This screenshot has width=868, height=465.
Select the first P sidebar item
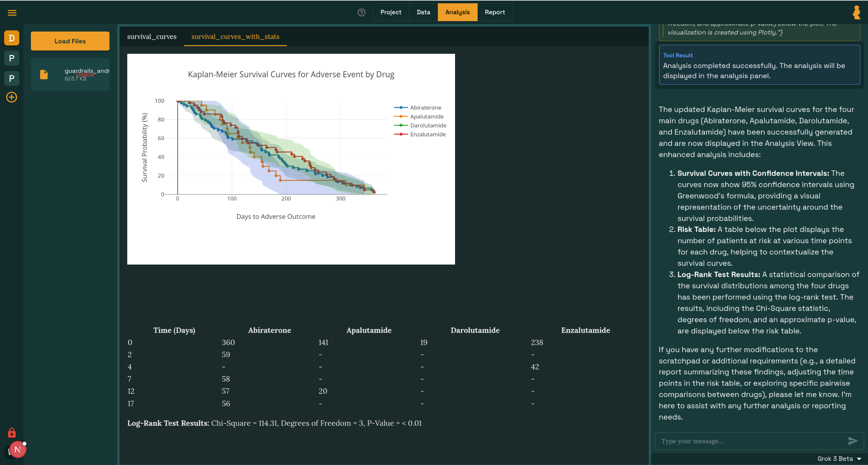pos(12,58)
